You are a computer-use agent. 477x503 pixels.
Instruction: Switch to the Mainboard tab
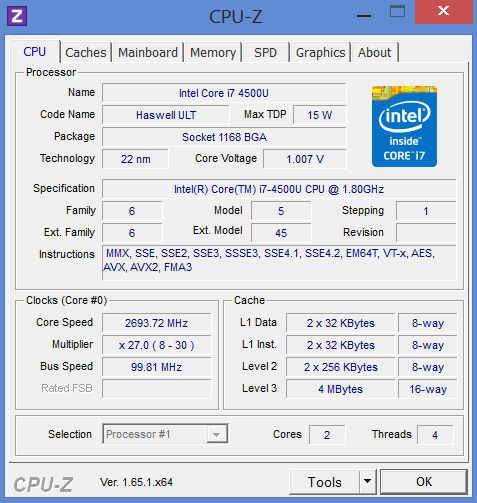coord(148,52)
